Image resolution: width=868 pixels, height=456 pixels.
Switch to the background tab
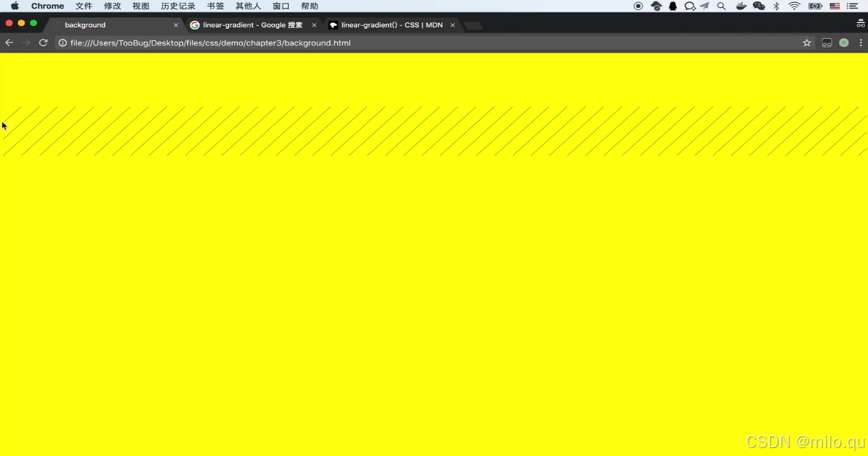[x=115, y=24]
